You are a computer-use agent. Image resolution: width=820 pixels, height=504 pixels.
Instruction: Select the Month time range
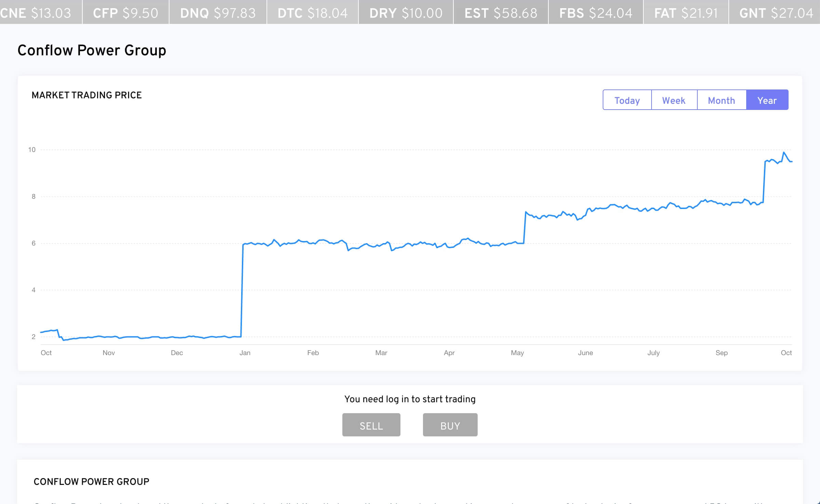coord(721,100)
